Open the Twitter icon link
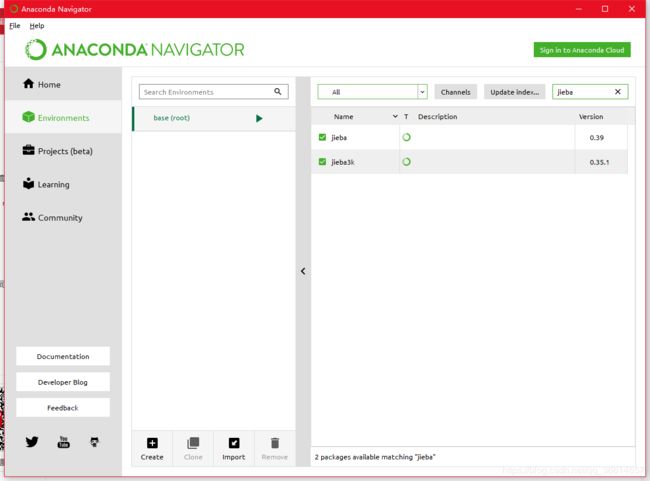650x481 pixels. pos(32,442)
